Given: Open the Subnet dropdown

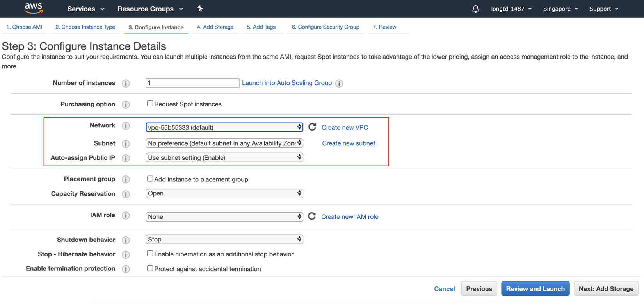Looking at the screenshot, I should click(224, 143).
